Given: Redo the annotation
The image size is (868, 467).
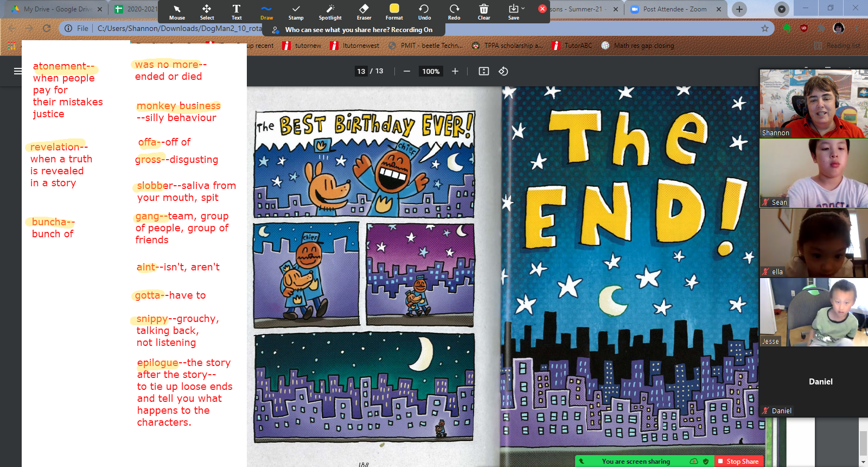Looking at the screenshot, I should pyautogui.click(x=454, y=12).
